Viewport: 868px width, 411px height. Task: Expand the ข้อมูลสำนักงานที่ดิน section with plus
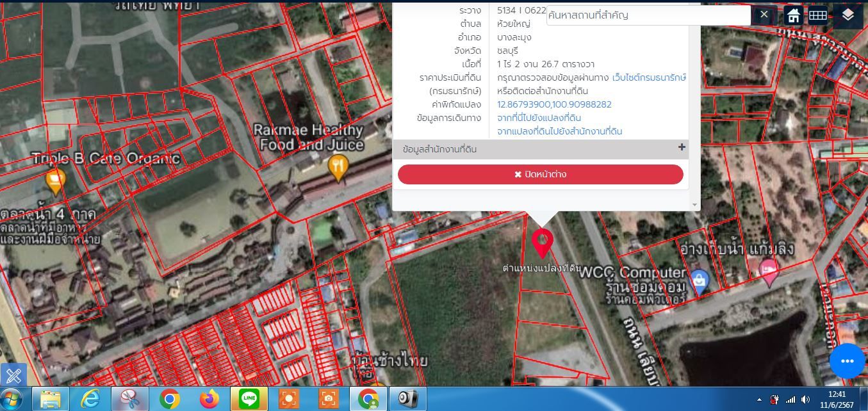[682, 148]
